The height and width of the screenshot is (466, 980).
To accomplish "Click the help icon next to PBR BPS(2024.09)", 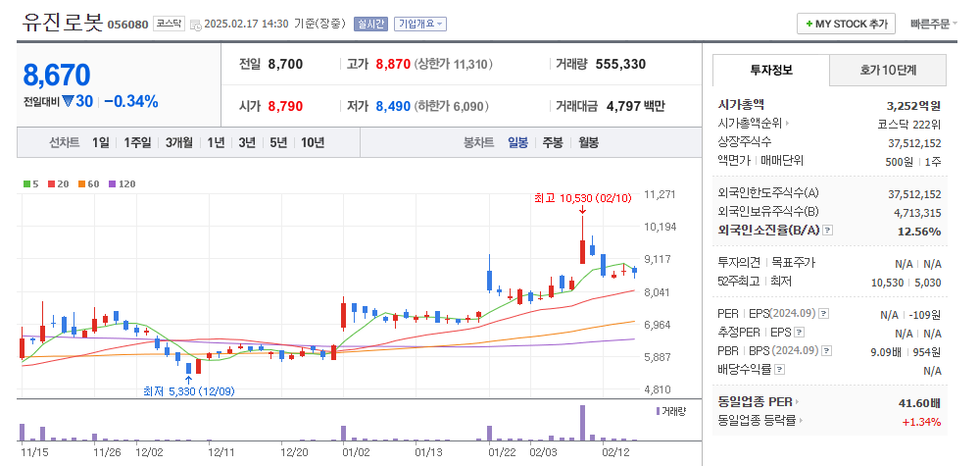I will (827, 351).
